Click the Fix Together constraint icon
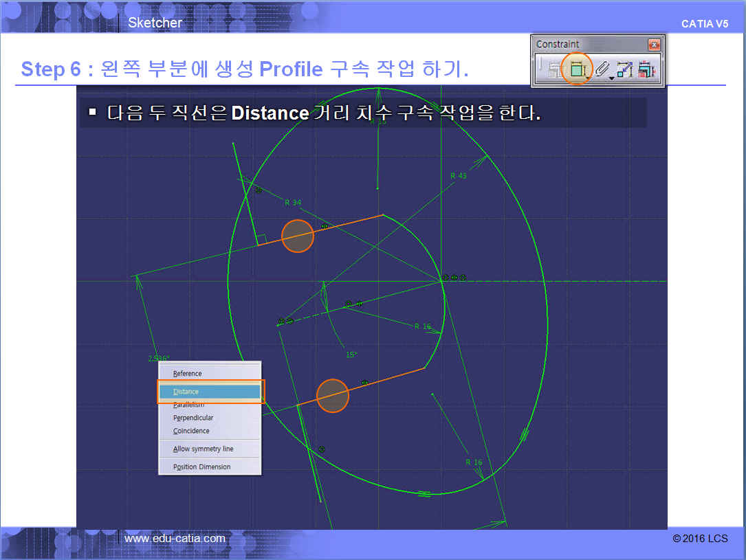 coord(624,69)
